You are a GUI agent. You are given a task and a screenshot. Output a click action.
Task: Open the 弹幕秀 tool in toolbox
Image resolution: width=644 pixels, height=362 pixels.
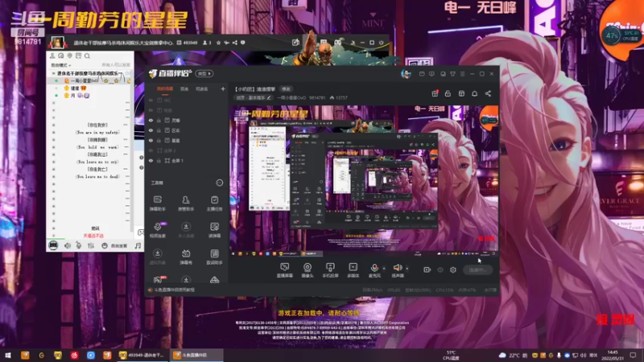pyautogui.click(x=186, y=257)
